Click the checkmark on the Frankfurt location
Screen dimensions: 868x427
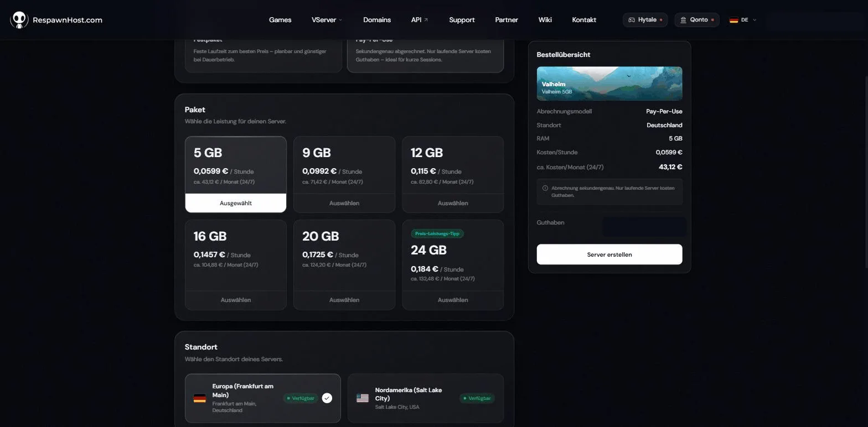(327, 398)
